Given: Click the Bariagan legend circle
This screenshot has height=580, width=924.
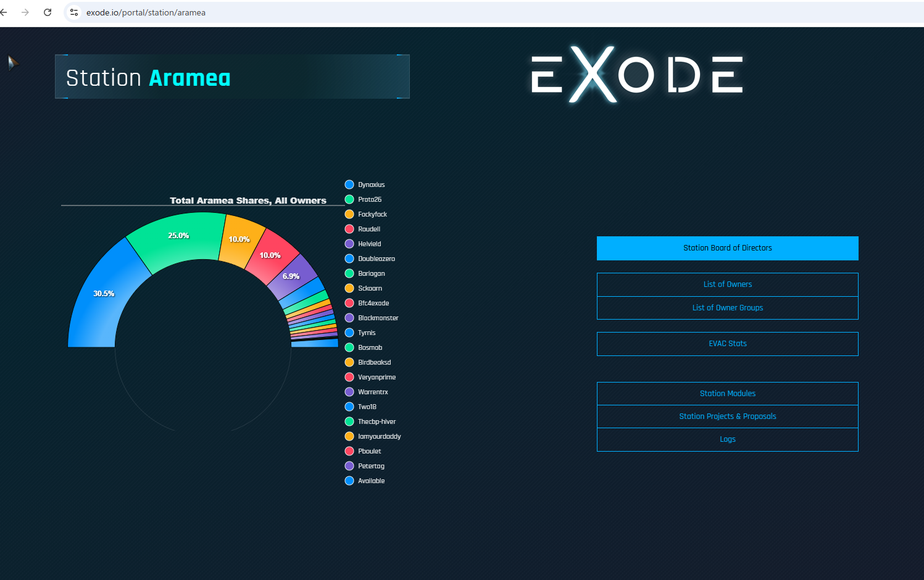Looking at the screenshot, I should [349, 273].
